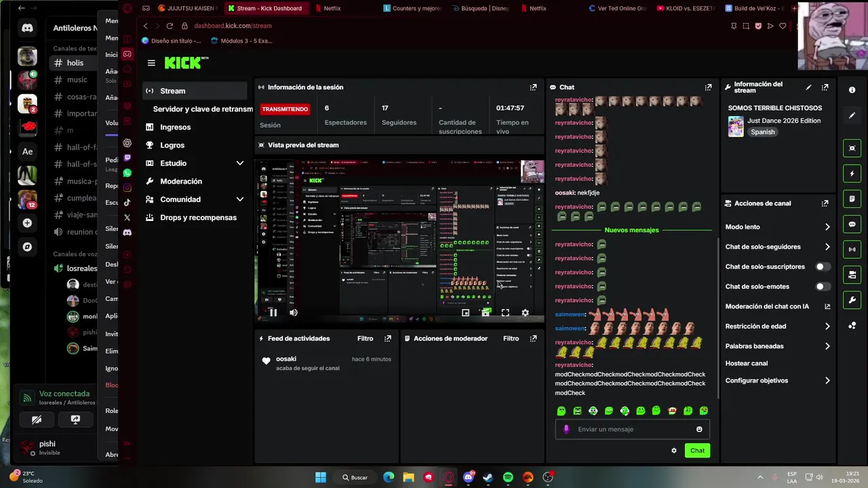Click the wrench icon in right rail
Image resolution: width=868 pixels, height=488 pixels.
(x=852, y=300)
